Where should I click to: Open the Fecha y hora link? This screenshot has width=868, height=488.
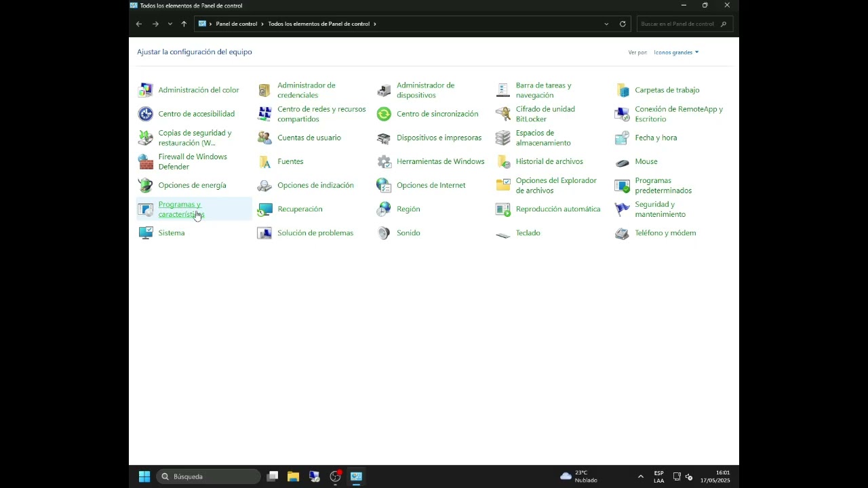(x=656, y=138)
